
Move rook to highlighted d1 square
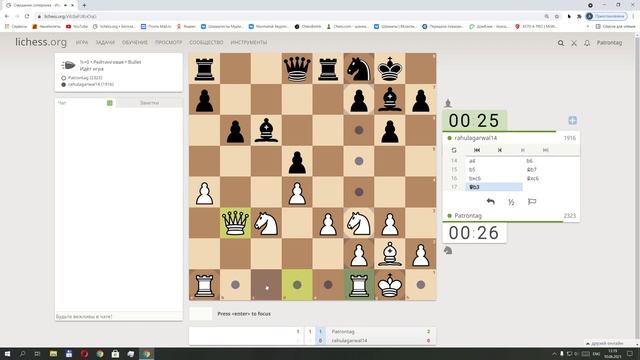click(297, 285)
